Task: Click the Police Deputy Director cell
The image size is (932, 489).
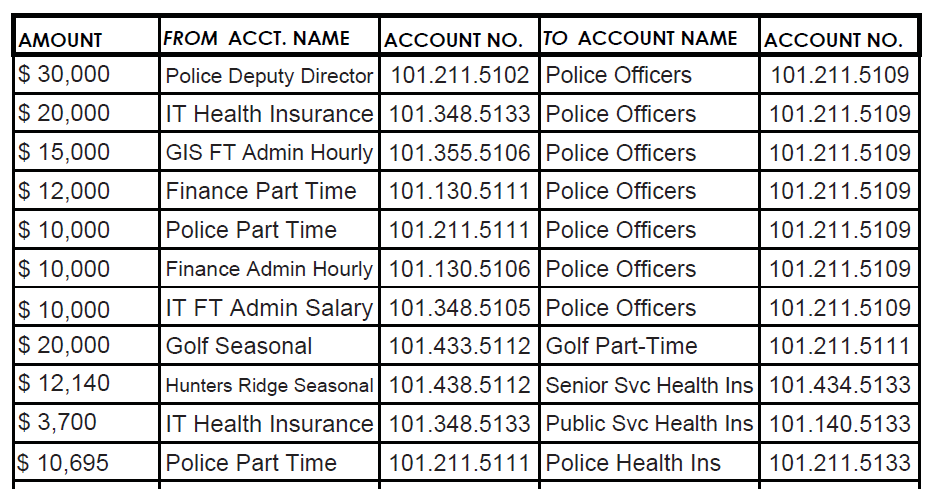Action: click(269, 76)
